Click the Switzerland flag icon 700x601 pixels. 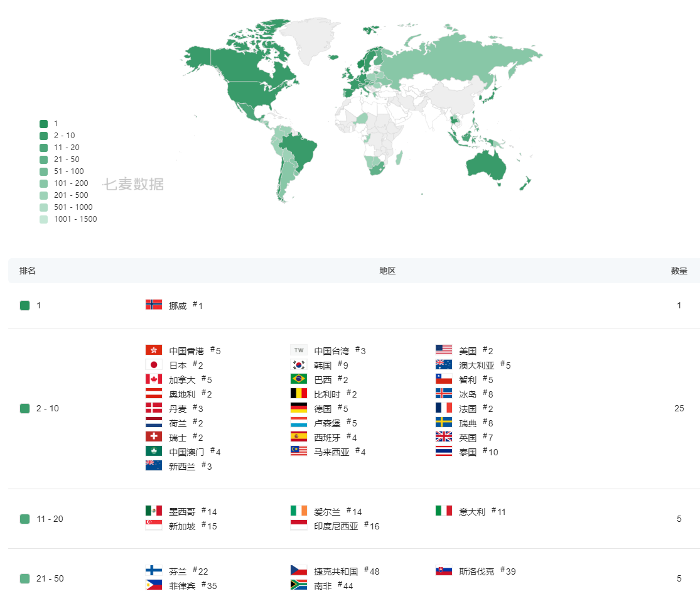point(154,436)
